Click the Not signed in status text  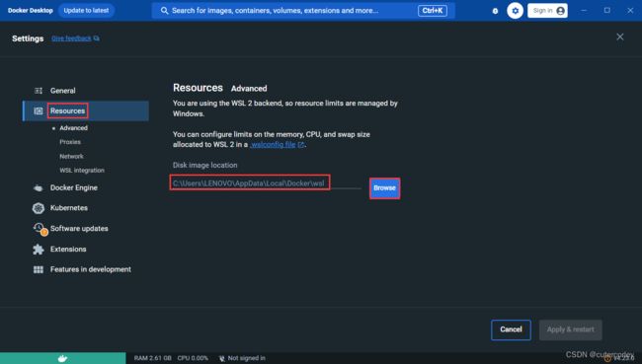point(247,358)
